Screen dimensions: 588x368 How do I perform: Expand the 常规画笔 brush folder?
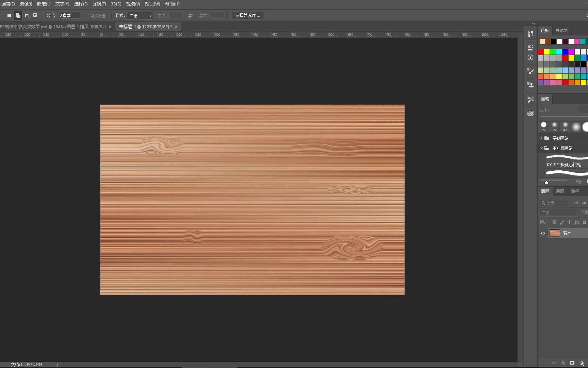[x=541, y=138]
